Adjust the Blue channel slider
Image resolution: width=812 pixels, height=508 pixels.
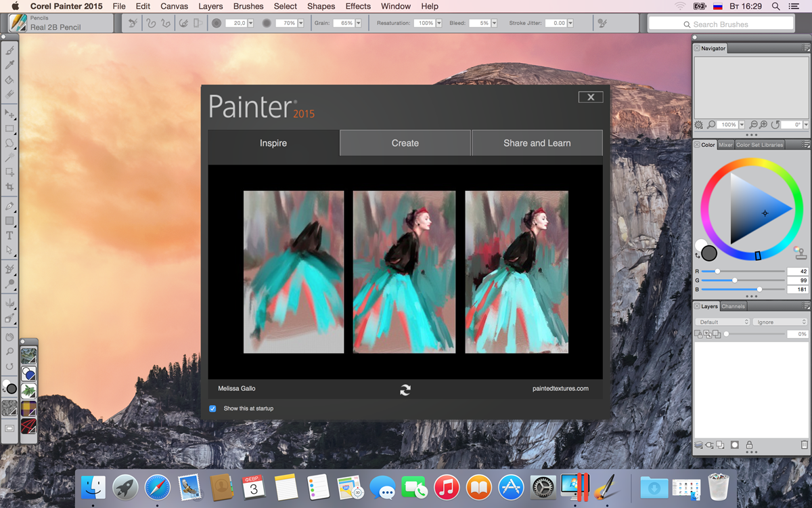(x=744, y=289)
